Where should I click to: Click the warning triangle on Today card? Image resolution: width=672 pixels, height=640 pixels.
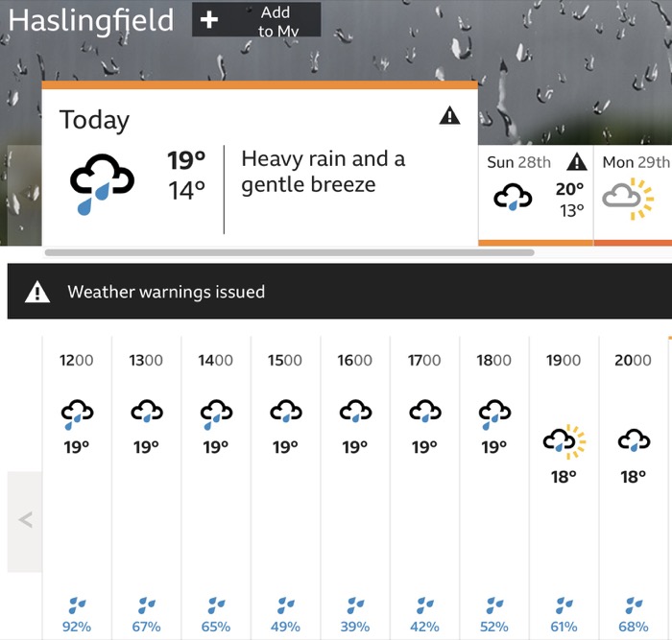coord(449,116)
